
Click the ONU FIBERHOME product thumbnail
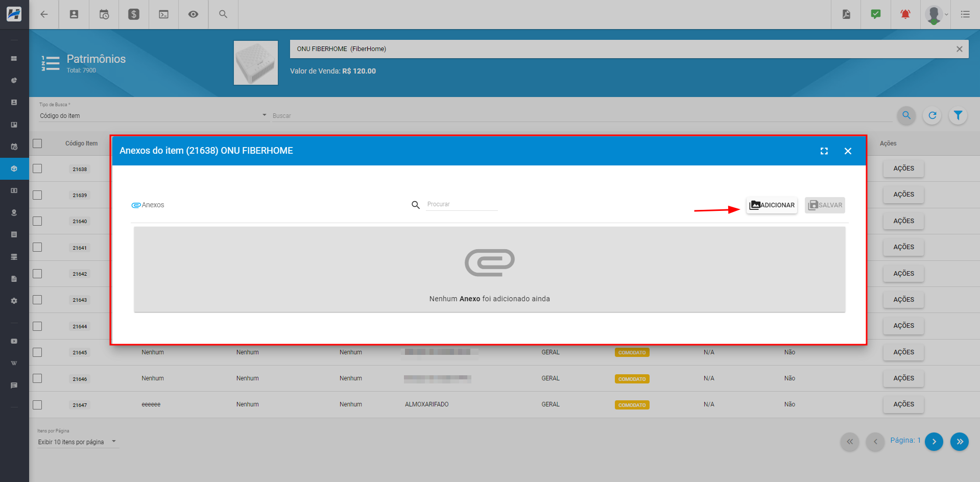point(256,63)
